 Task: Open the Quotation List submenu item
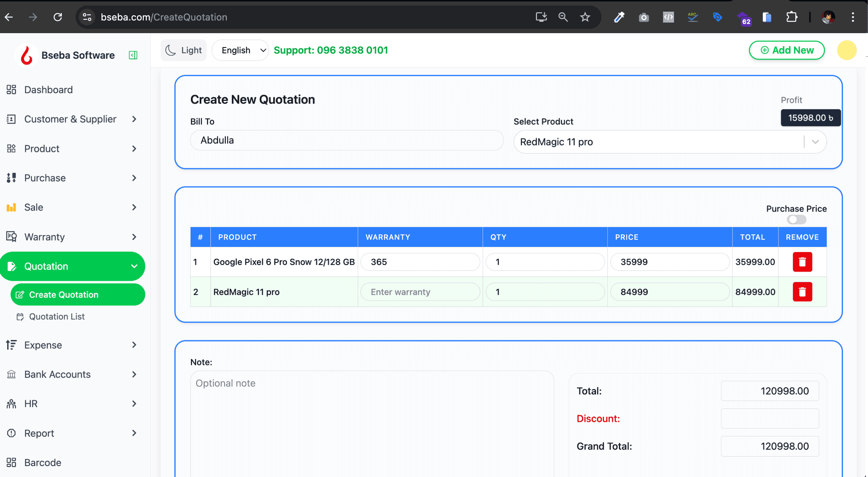[57, 316]
